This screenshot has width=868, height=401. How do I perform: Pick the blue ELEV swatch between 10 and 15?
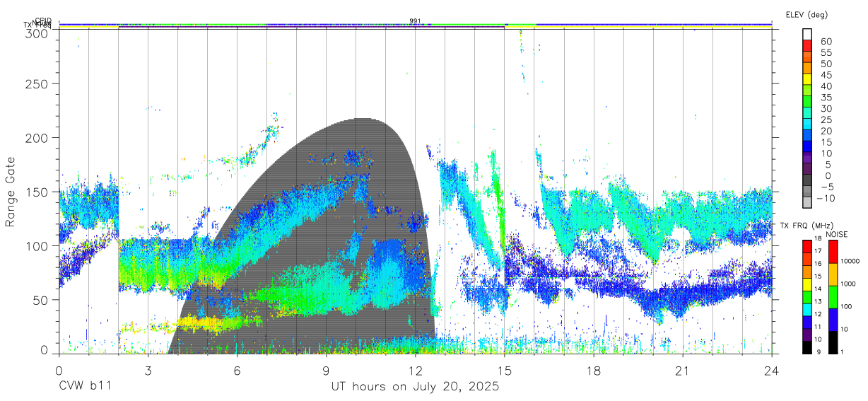tap(807, 146)
